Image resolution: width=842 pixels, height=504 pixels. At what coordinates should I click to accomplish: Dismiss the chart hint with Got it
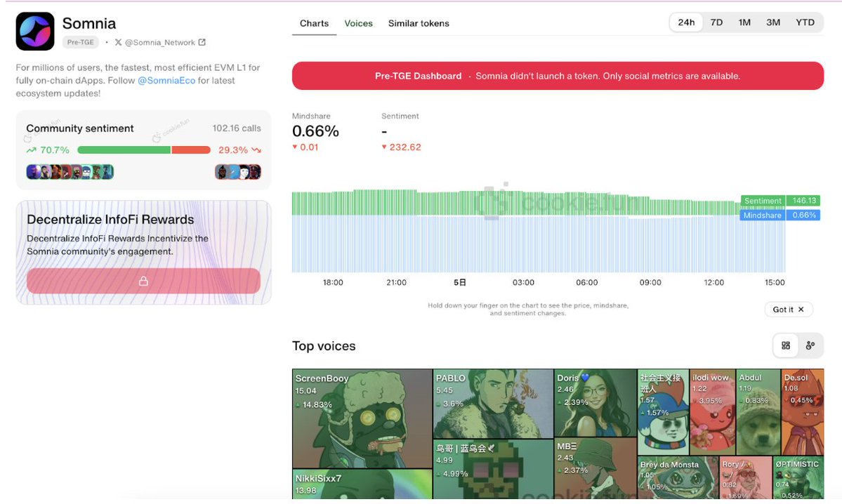[789, 310]
